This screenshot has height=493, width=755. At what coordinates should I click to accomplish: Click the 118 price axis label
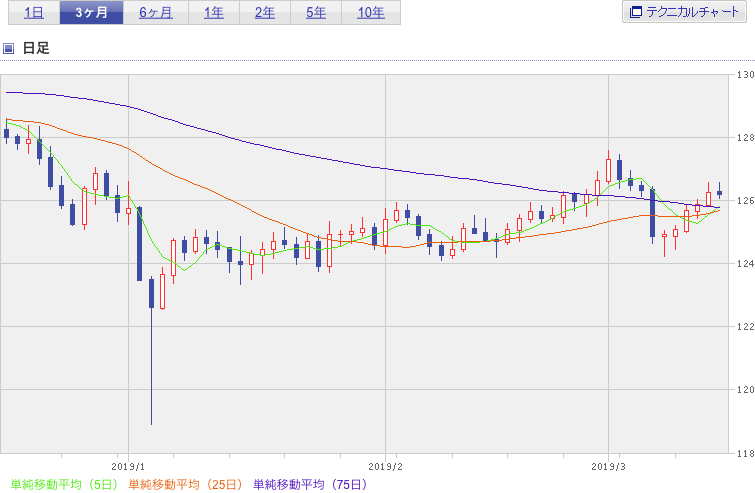click(x=745, y=453)
